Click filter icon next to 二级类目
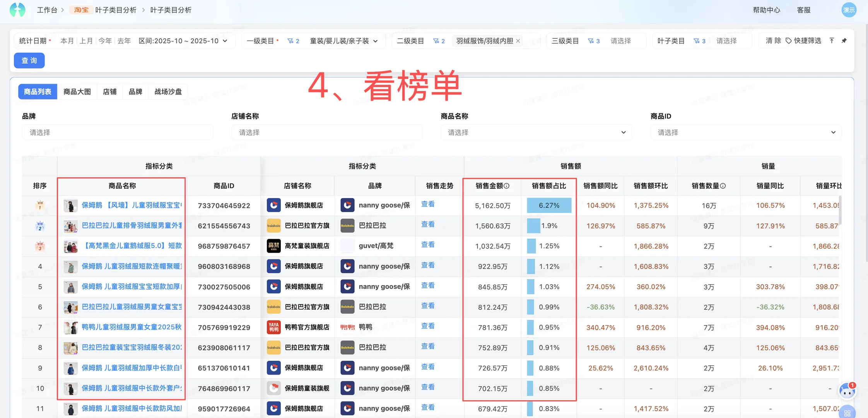868x418 pixels. click(436, 41)
